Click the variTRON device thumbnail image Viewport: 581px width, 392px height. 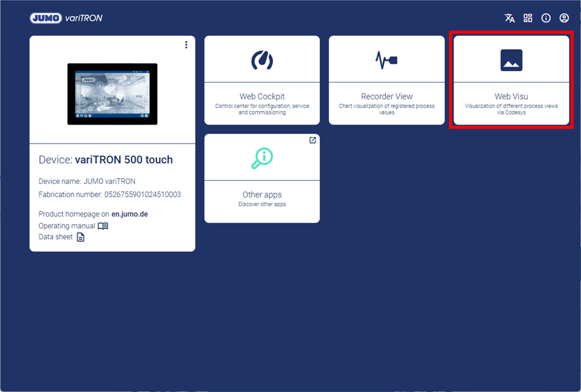click(112, 94)
